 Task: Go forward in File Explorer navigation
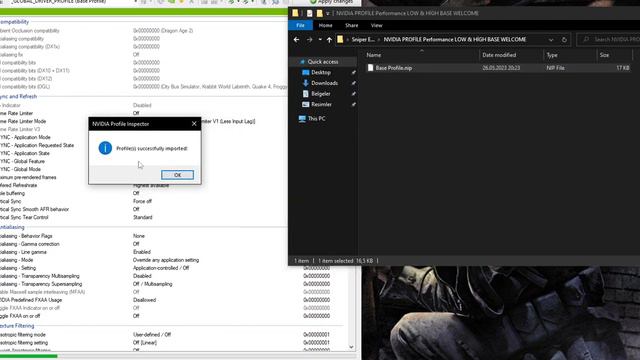coord(309,40)
